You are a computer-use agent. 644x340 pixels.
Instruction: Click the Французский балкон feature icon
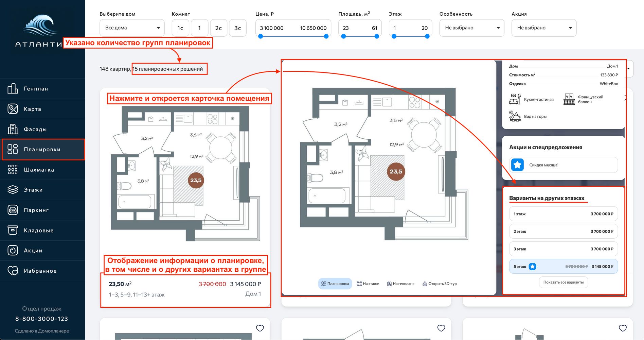(x=569, y=99)
